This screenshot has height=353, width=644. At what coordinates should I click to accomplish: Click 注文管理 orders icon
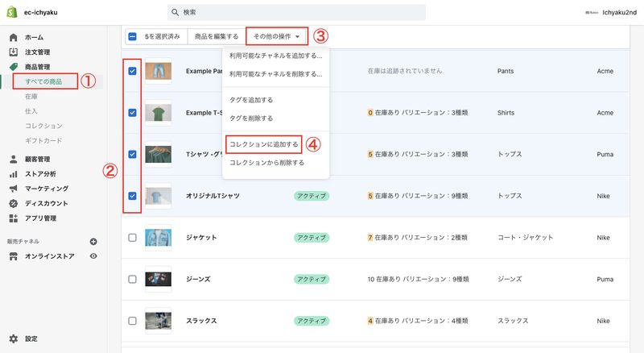coord(13,52)
